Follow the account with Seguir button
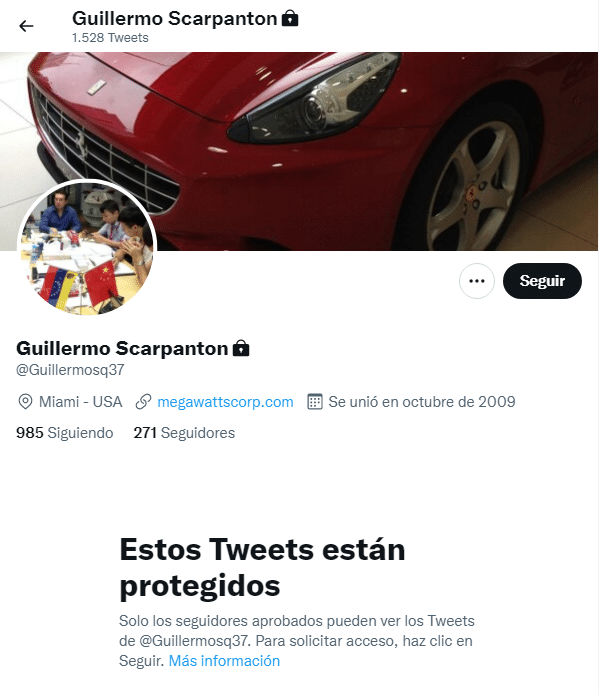Screen dimensions: 607x695 tap(542, 281)
